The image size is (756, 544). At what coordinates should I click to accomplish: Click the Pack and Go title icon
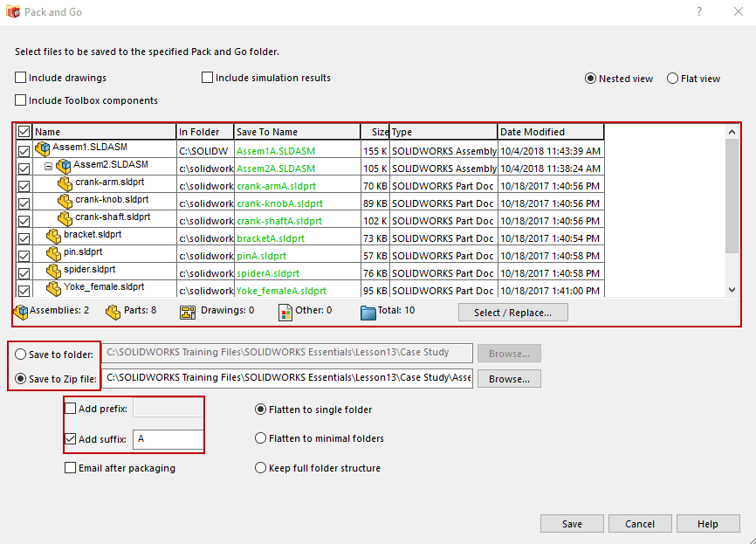13,11
